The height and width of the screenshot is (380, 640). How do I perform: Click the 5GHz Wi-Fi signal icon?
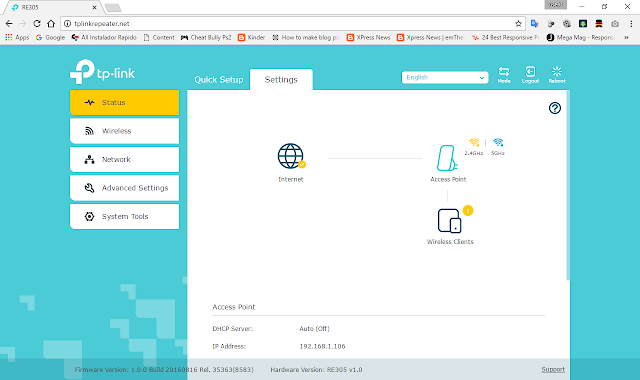click(498, 142)
